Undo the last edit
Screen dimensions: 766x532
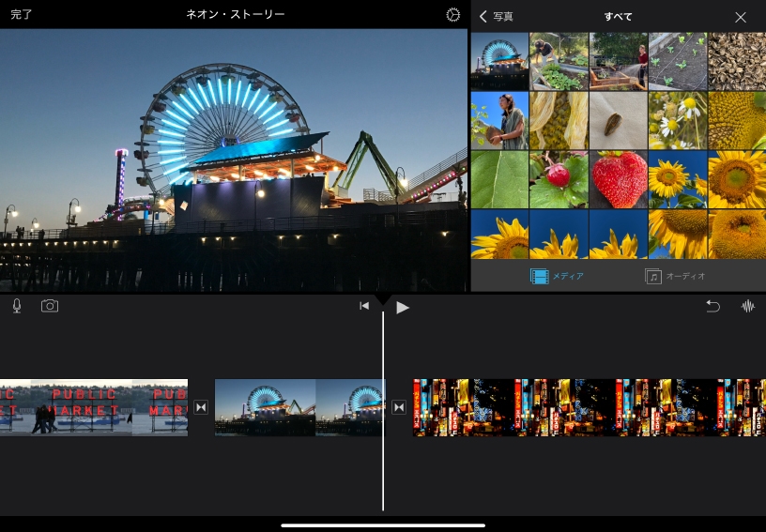tap(712, 306)
